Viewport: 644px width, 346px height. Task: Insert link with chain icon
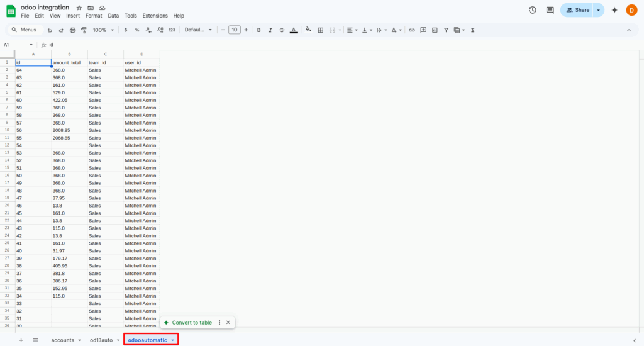(x=411, y=30)
